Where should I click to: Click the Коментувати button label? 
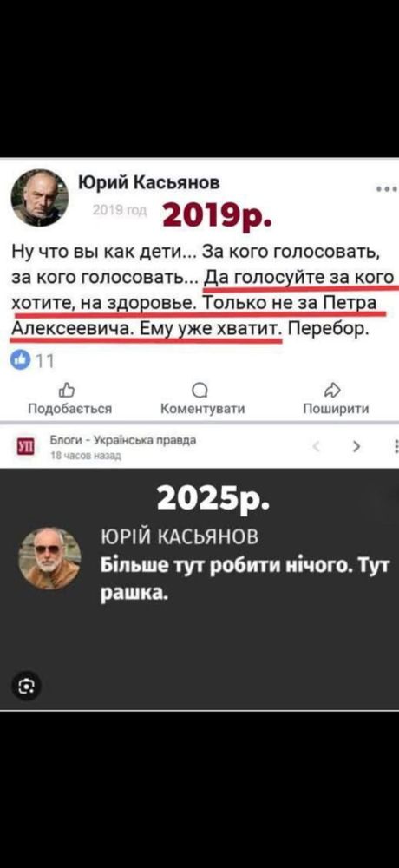202,409
